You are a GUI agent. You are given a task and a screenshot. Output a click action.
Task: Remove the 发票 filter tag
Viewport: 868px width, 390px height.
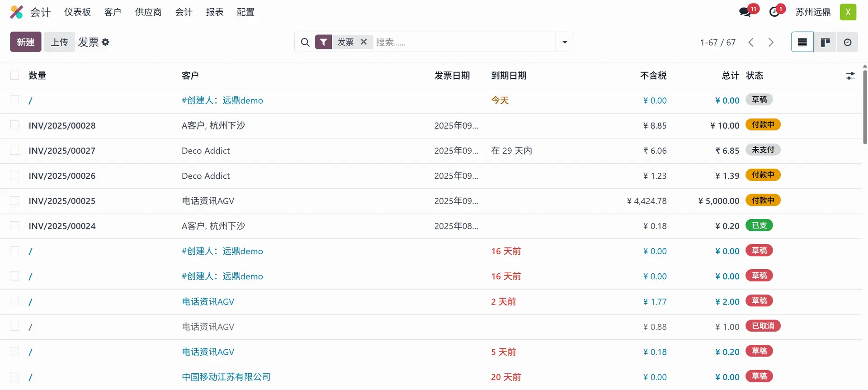[x=363, y=42]
